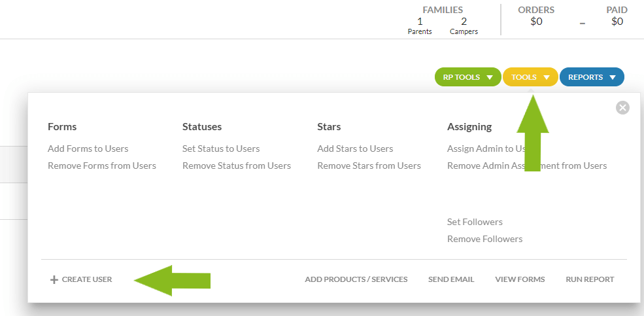Click the plus icon beside Create User

pyautogui.click(x=54, y=280)
